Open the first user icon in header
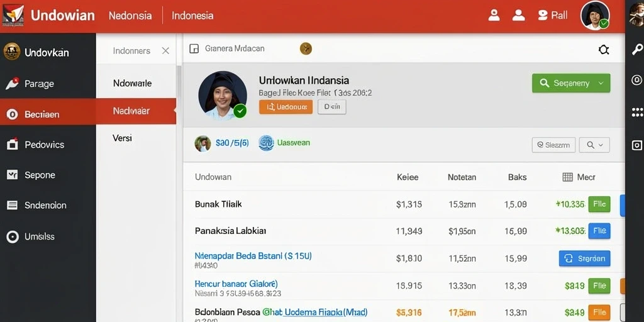The width and height of the screenshot is (644, 322). [x=494, y=16]
